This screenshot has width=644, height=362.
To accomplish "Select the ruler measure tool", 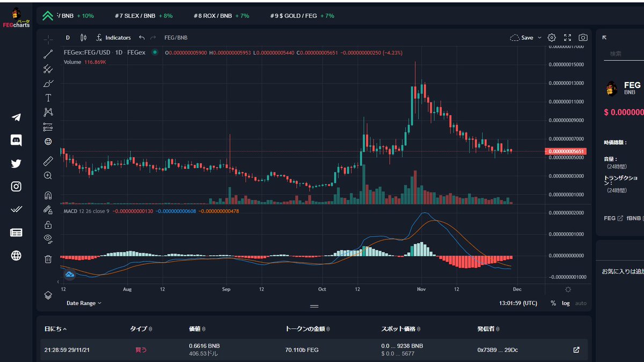I will click(x=48, y=161).
